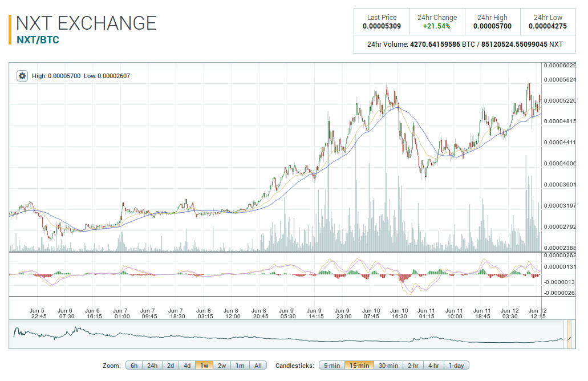Click the 24hr Change +21.54% value
The width and height of the screenshot is (588, 381).
click(x=437, y=26)
